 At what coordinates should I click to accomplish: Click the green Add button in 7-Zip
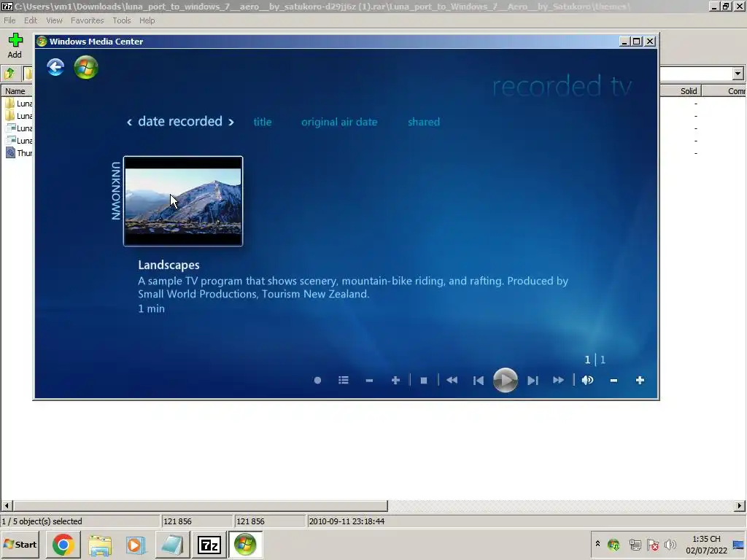(15, 46)
